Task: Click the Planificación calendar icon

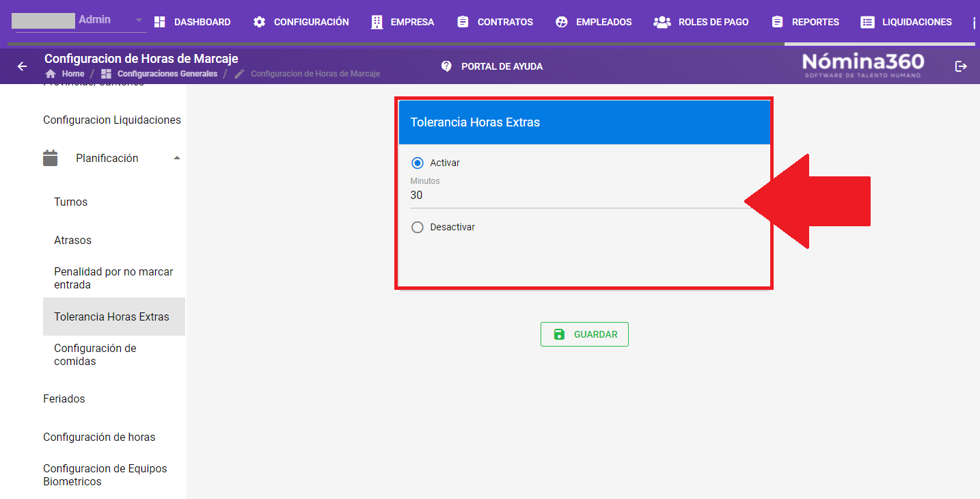Action: coord(50,158)
